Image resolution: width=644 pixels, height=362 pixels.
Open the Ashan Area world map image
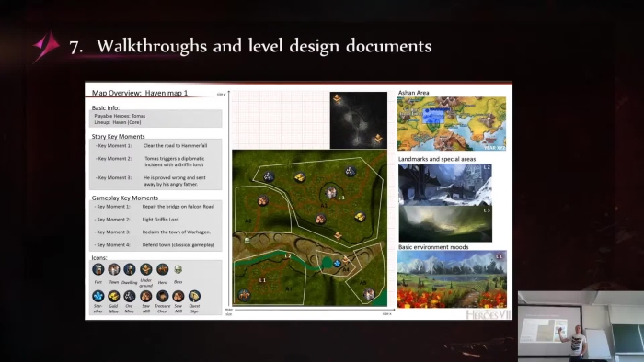tap(452, 123)
